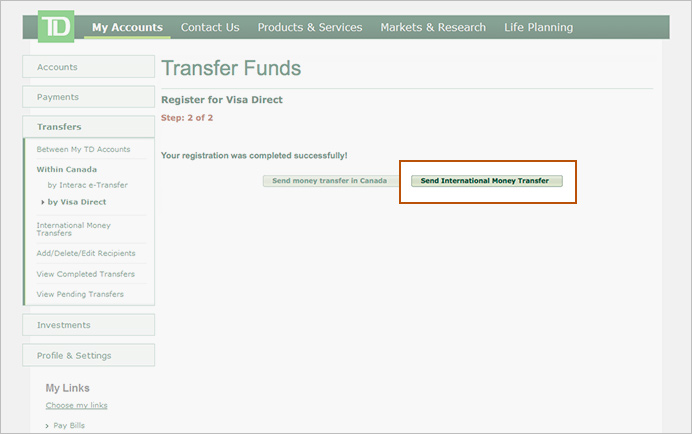Click the TD logo icon
The image size is (692, 434).
(x=56, y=26)
